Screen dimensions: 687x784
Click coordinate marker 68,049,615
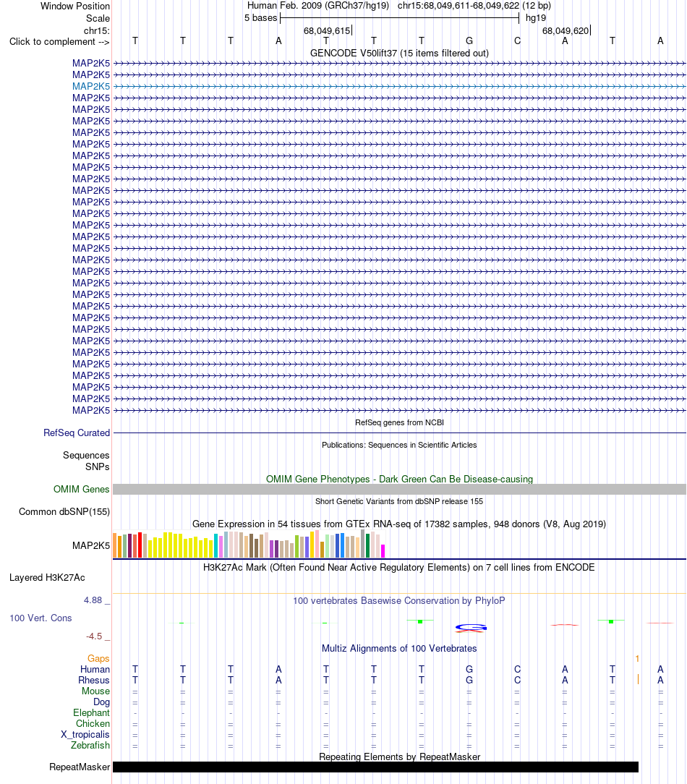pos(327,31)
